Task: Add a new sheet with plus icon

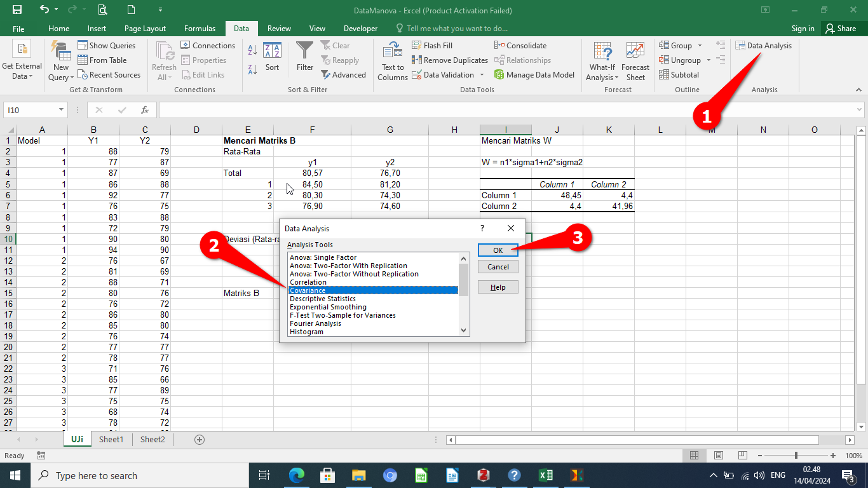Action: (x=200, y=440)
